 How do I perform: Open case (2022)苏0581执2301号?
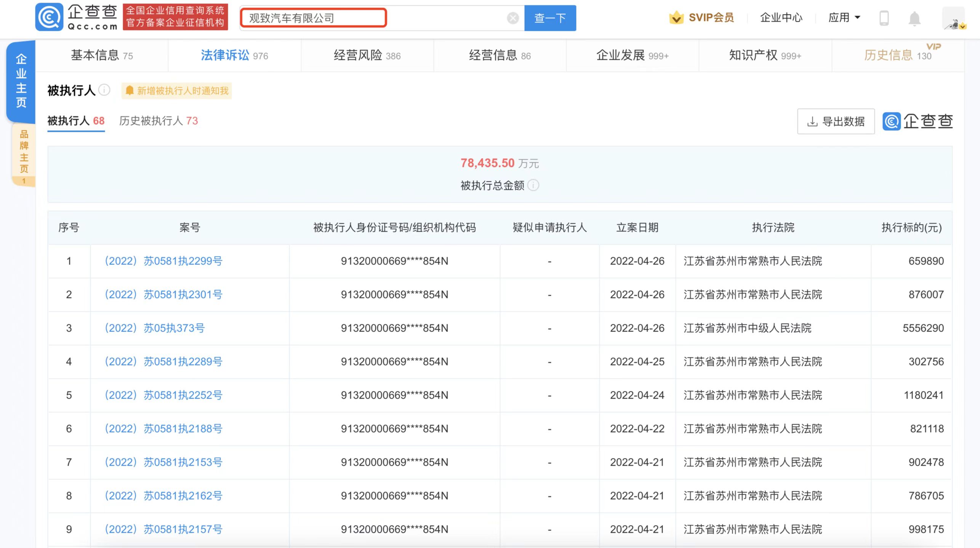tap(163, 295)
